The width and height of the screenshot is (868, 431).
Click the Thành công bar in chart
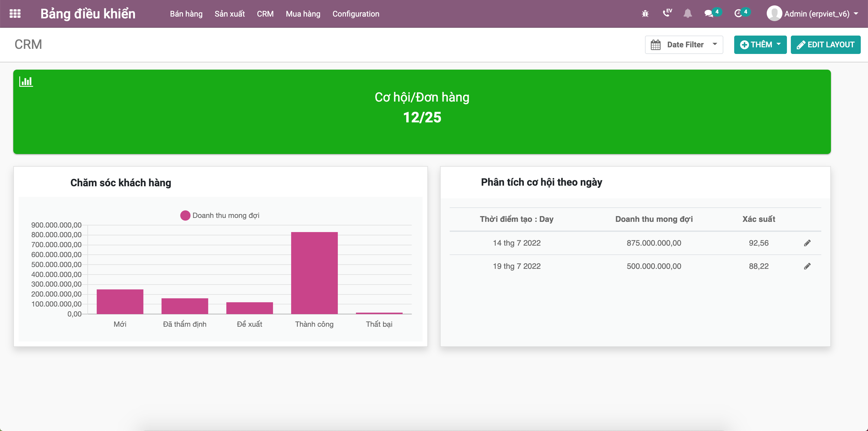click(x=314, y=273)
